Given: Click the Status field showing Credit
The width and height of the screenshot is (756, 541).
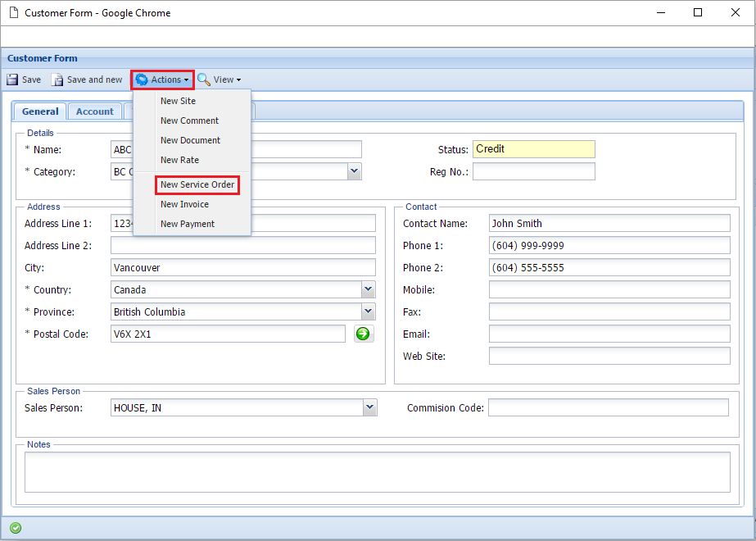Looking at the screenshot, I should [534, 149].
